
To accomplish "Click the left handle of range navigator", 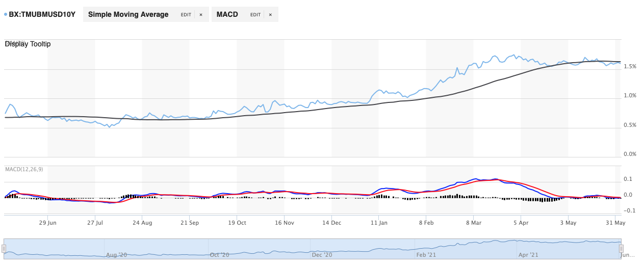I will pyautogui.click(x=4, y=249).
